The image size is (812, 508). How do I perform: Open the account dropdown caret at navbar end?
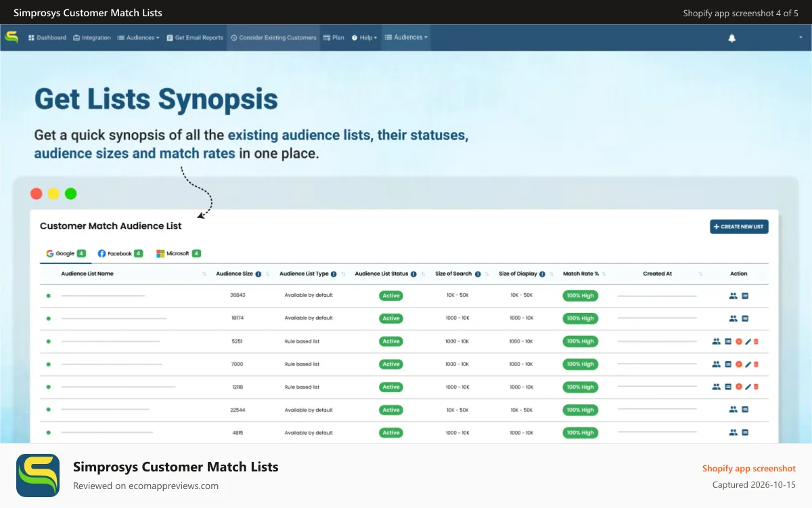[800, 38]
